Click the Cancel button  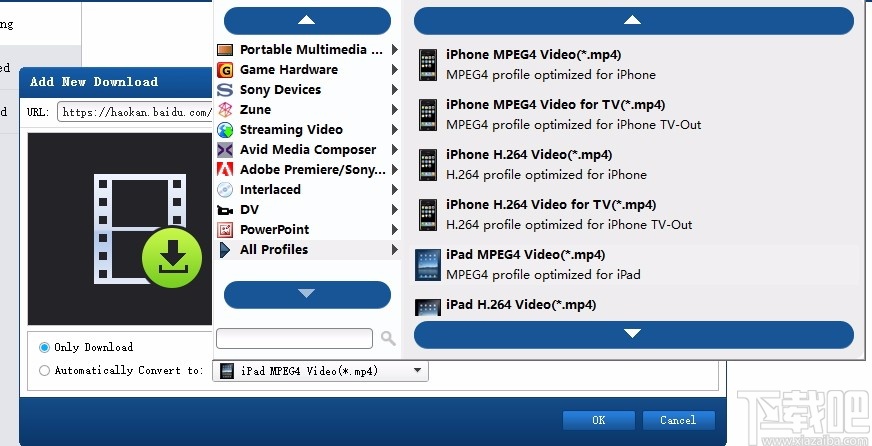click(x=678, y=420)
